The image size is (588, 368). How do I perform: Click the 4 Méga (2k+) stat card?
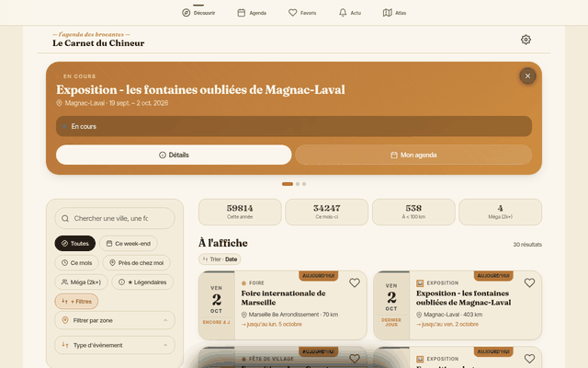pyautogui.click(x=500, y=213)
